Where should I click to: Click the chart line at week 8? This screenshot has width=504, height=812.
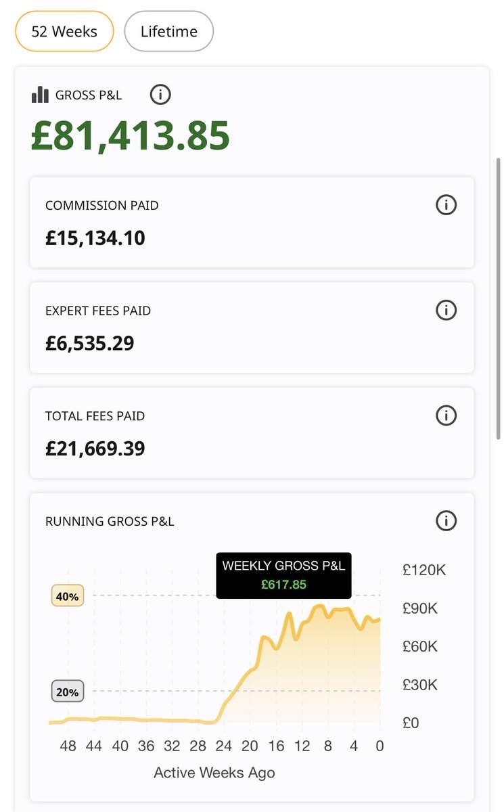tap(327, 616)
